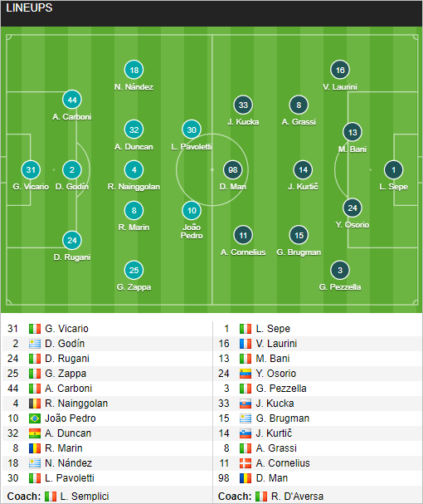Open J. Kurtič in the lineup list
Viewport: 423px width, 504px height.
coord(274,433)
